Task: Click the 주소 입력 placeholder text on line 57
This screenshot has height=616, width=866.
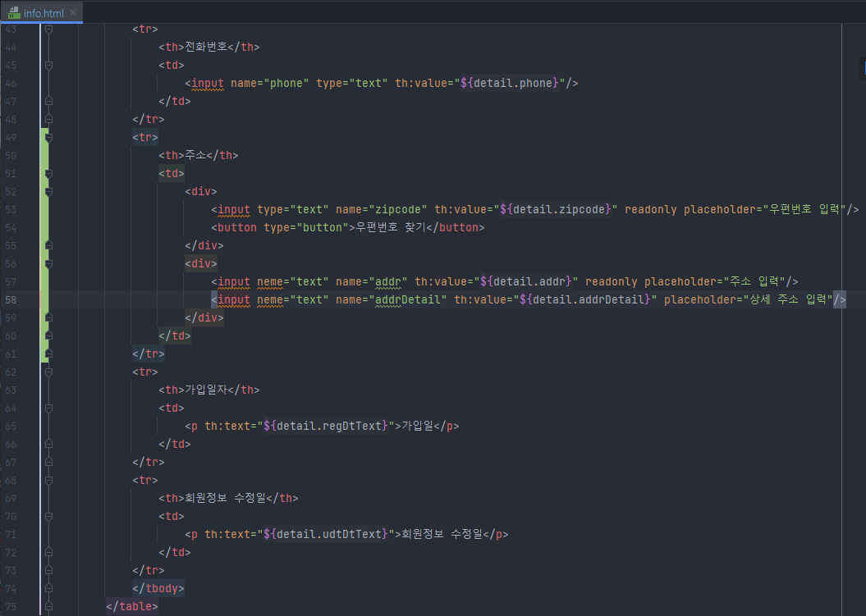Action: pos(754,281)
